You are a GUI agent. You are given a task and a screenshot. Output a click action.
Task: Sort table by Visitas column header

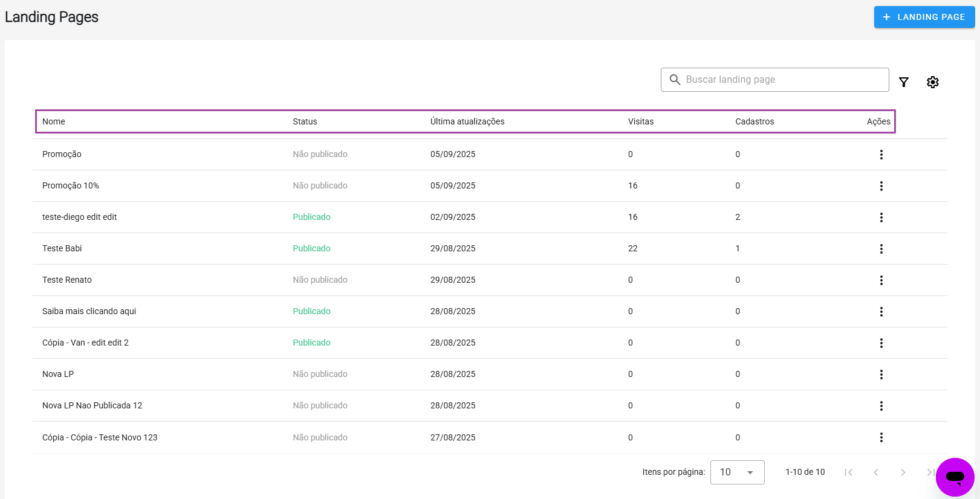pyautogui.click(x=640, y=121)
